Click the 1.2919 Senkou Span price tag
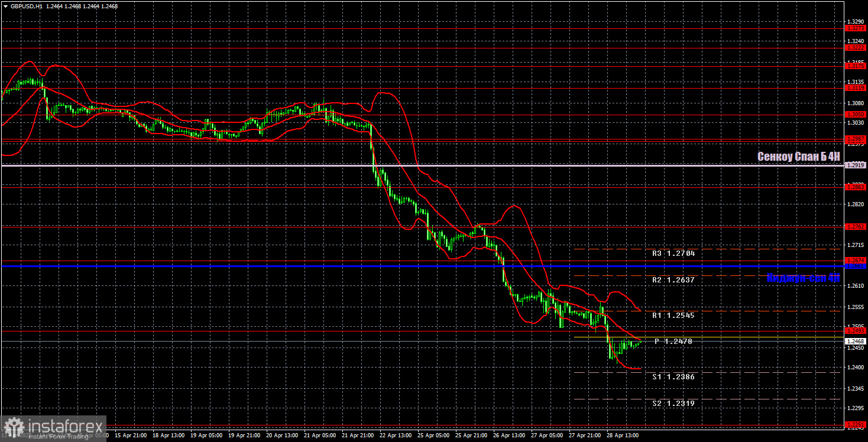 [855, 165]
